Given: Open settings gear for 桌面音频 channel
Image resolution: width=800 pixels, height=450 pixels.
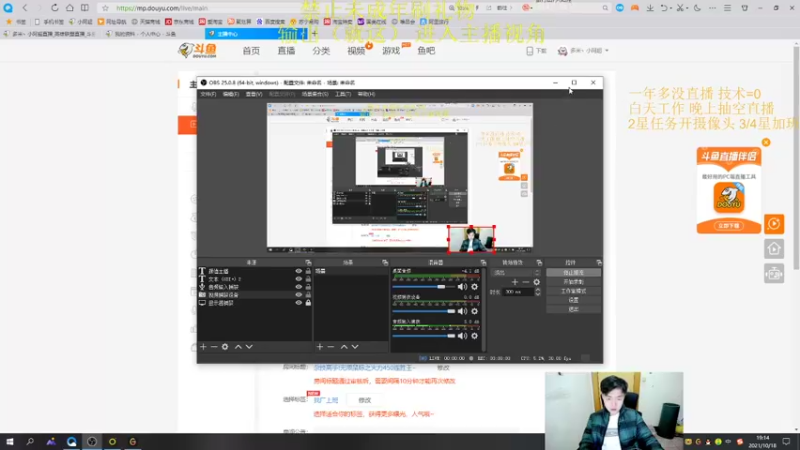Looking at the screenshot, I should click(474, 287).
